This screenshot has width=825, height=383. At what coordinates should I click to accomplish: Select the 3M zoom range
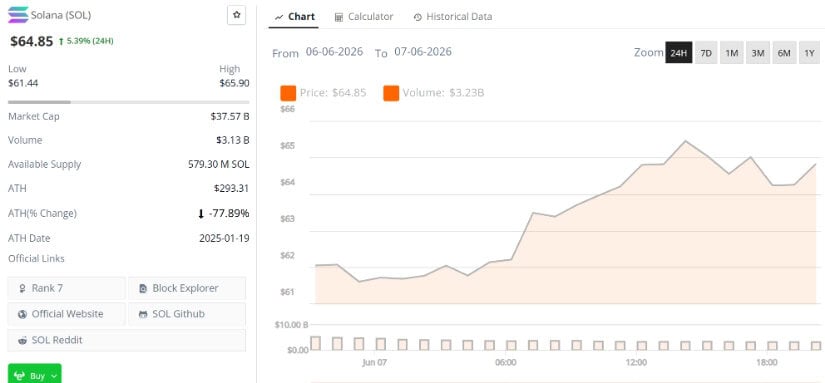tap(758, 53)
